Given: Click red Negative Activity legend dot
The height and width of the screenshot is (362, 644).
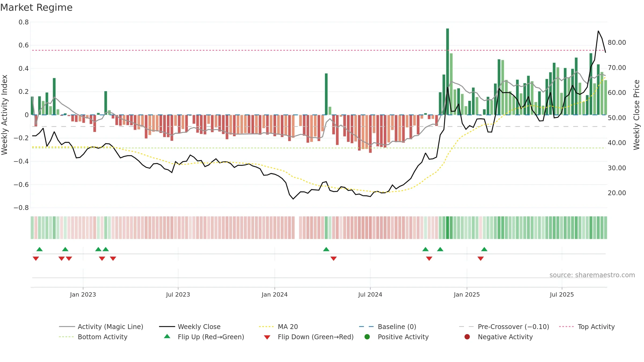Looking at the screenshot, I should pyautogui.click(x=467, y=337).
